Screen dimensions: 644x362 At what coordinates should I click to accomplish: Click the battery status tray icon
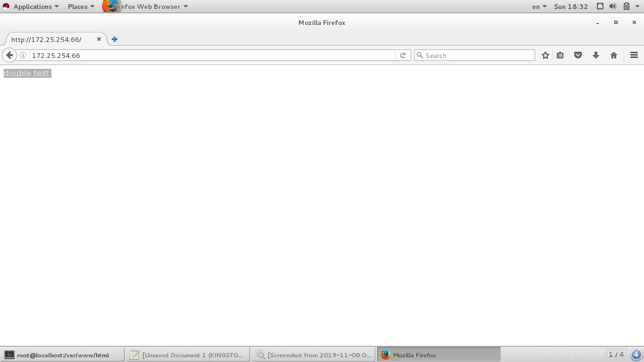pos(626,7)
